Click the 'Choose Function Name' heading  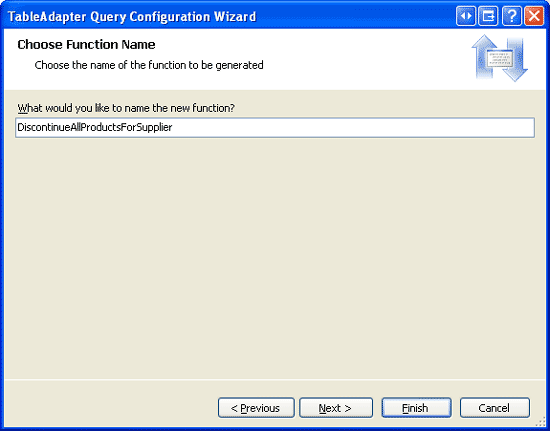click(x=86, y=45)
